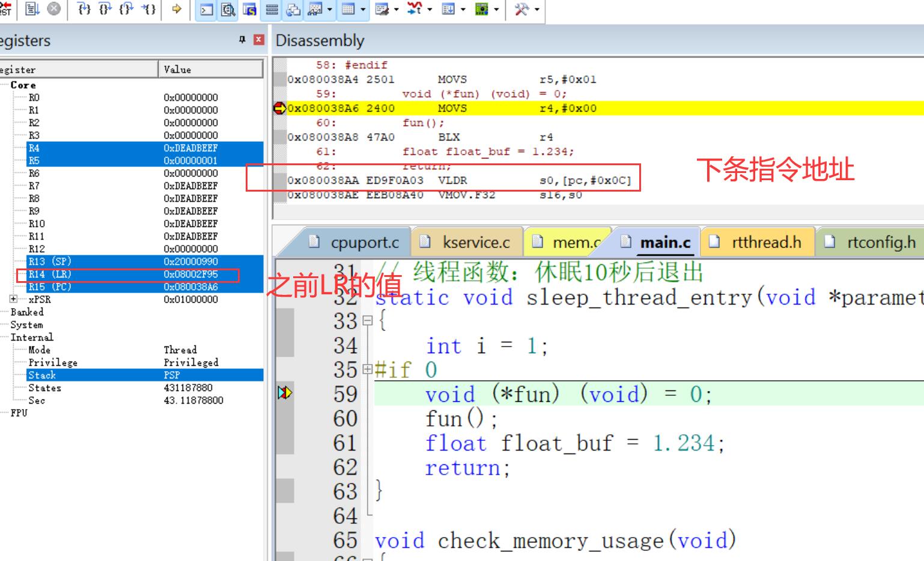The image size is (924, 561).
Task: Expand the Trace Windows dropdown arrow
Action: click(x=463, y=10)
